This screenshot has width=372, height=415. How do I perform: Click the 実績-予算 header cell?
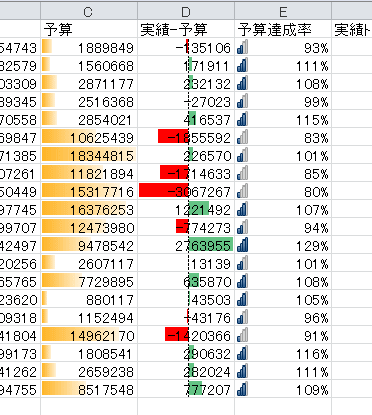pos(186,30)
